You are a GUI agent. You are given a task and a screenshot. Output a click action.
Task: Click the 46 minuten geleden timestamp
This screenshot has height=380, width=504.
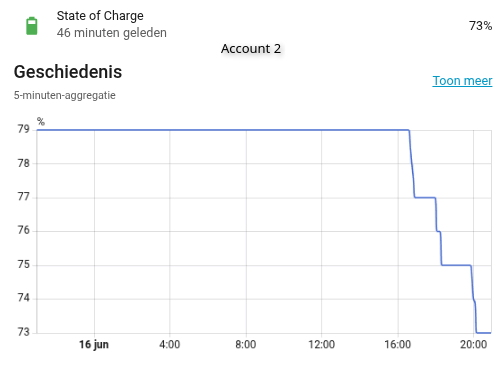[112, 33]
